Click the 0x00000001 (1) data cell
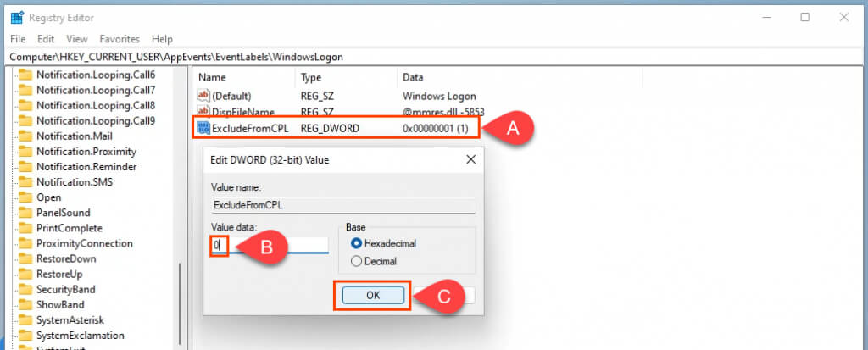Screen dimensions: 868x350 tap(436, 129)
